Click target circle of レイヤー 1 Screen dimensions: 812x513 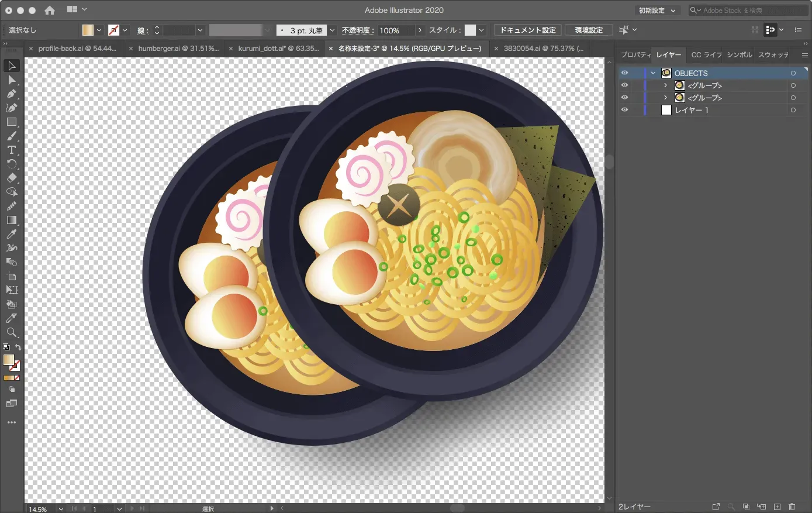[x=793, y=110]
